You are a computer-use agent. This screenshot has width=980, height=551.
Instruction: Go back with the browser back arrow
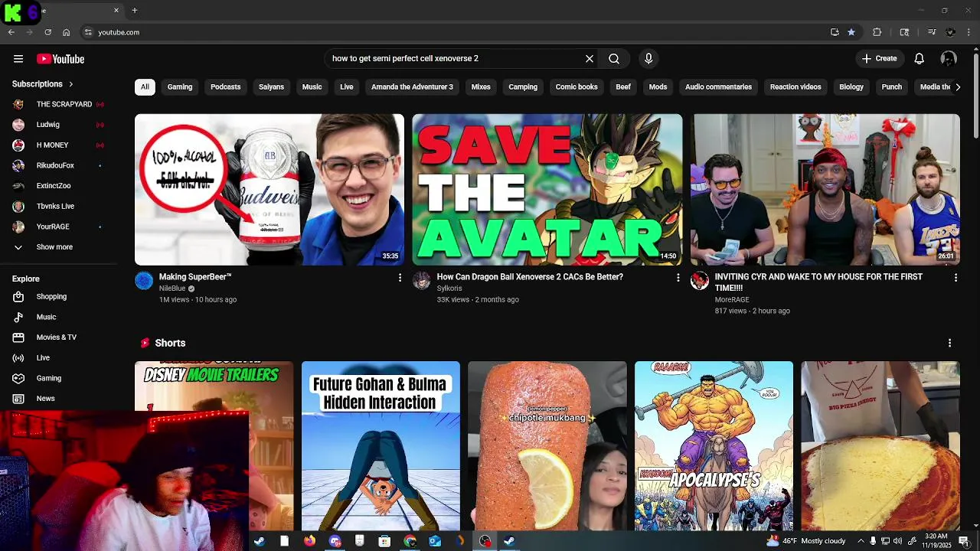11,32
